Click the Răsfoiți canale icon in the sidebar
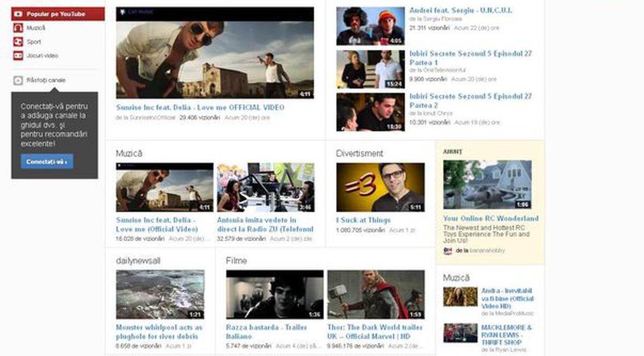This screenshot has height=356, width=644. [17, 79]
